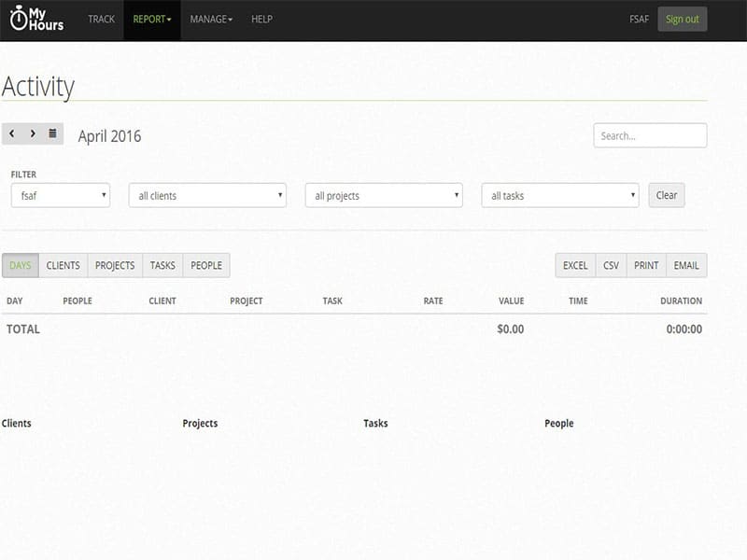Go to the Track page
Screen dimensions: 747x560
tap(101, 19)
